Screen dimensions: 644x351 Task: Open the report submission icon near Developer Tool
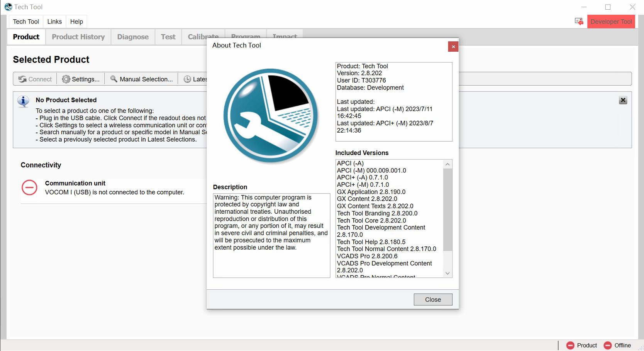[x=578, y=21]
